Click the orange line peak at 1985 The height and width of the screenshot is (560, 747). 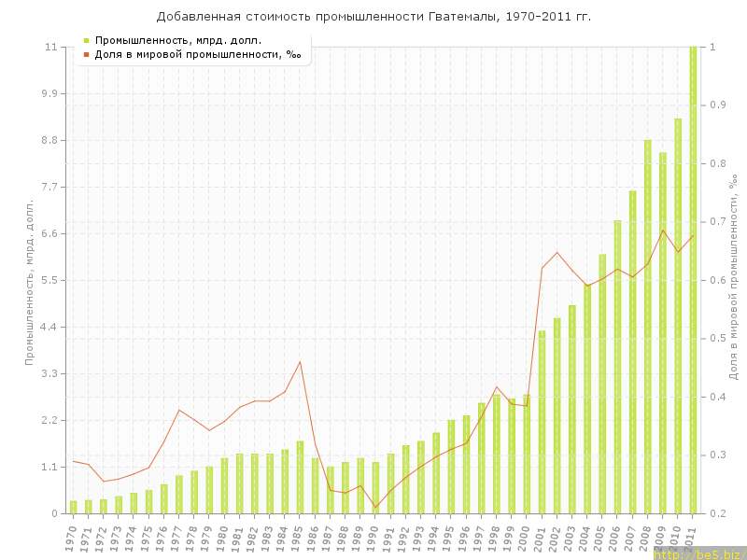coord(300,361)
